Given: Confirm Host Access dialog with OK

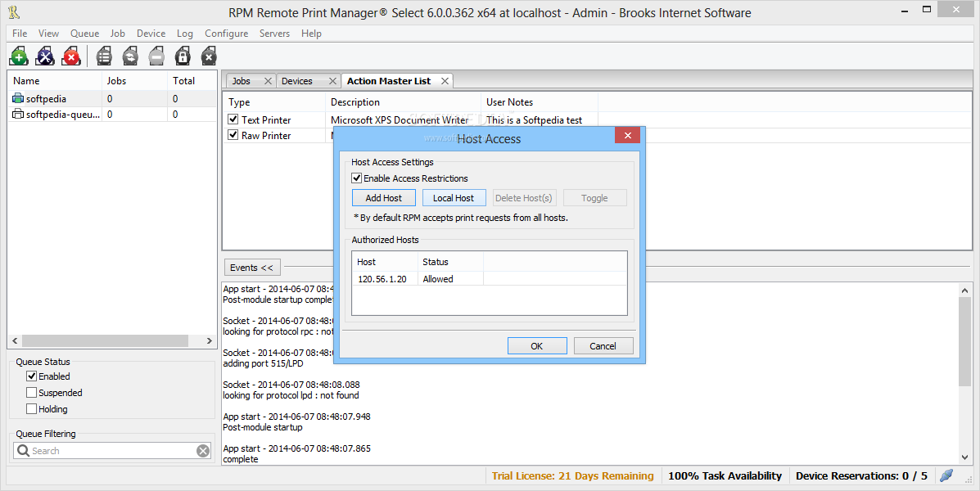Looking at the screenshot, I should point(537,346).
